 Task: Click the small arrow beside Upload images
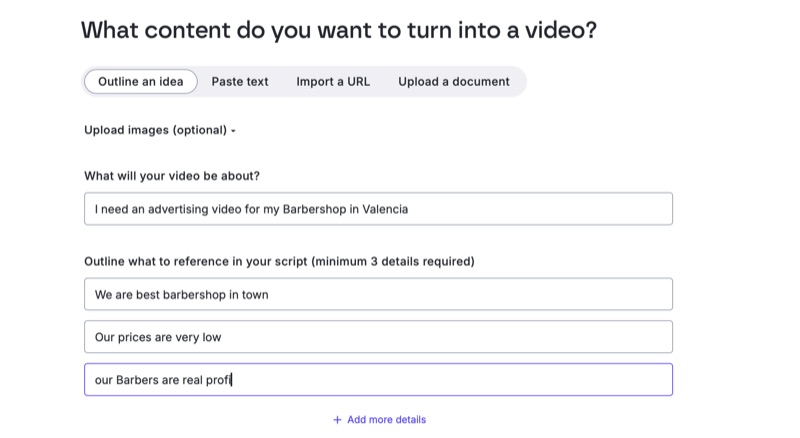[x=233, y=131]
